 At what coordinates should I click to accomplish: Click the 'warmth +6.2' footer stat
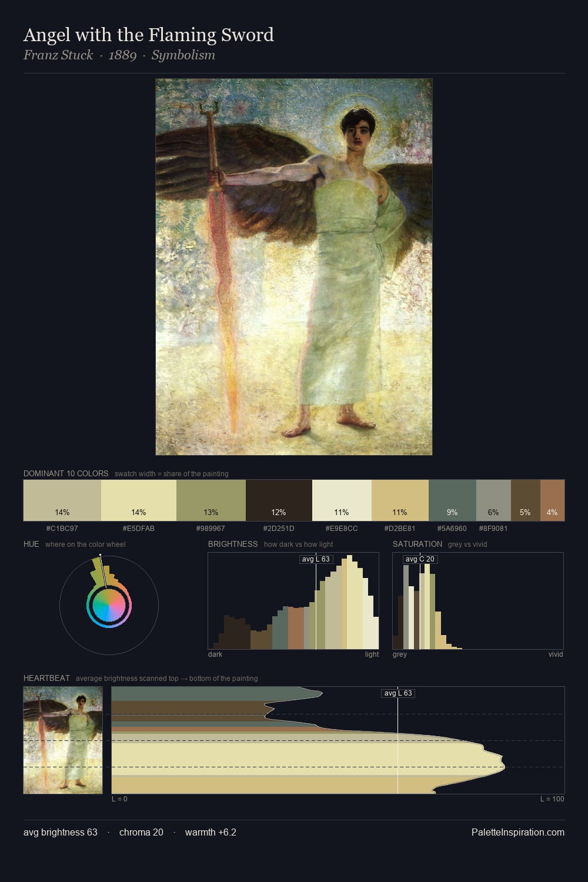click(x=211, y=832)
